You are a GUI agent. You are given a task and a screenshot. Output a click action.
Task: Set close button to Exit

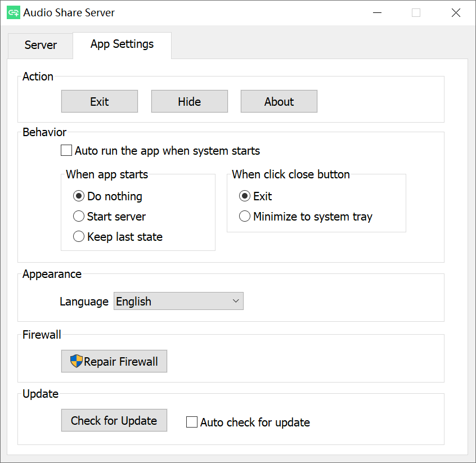coord(245,196)
